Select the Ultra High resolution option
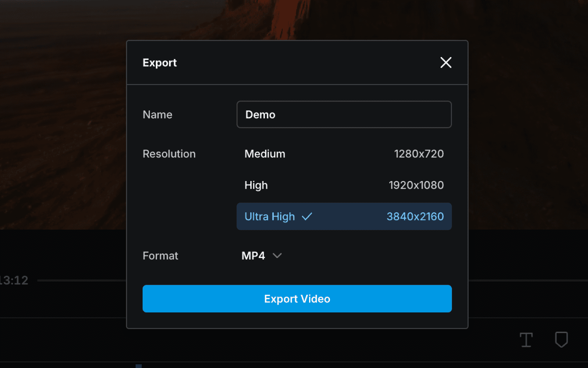The width and height of the screenshot is (588, 368). click(344, 216)
